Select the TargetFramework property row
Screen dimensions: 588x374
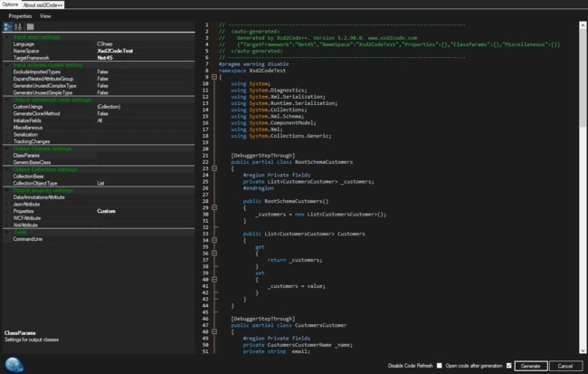click(x=99, y=58)
